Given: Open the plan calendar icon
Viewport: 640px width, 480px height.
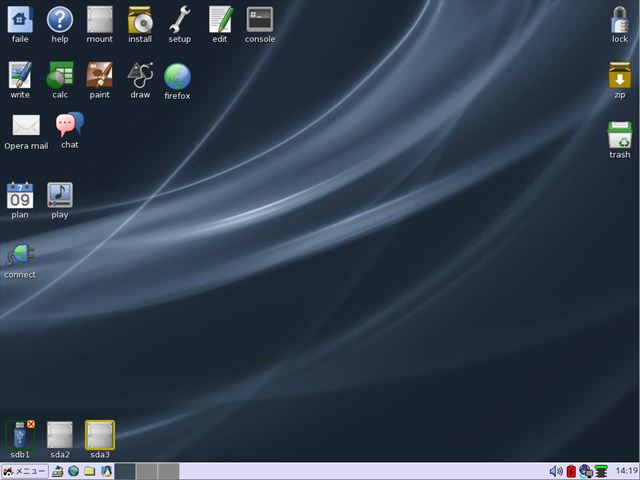Looking at the screenshot, I should pyautogui.click(x=20, y=195).
